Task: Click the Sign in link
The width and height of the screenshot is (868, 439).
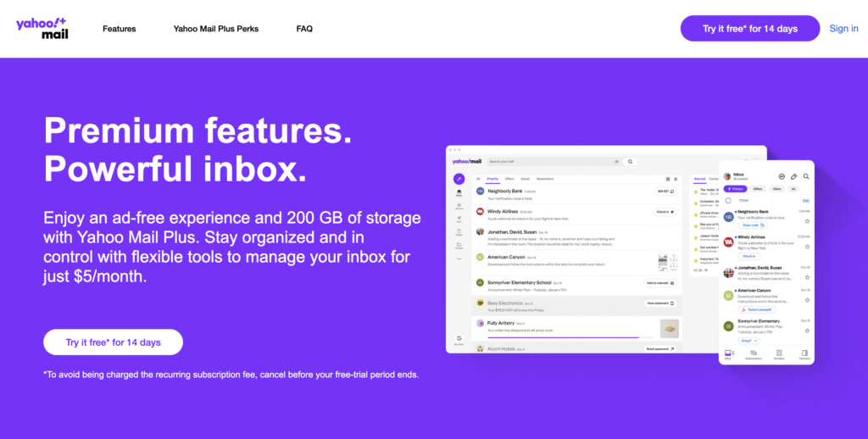Action: [x=843, y=28]
